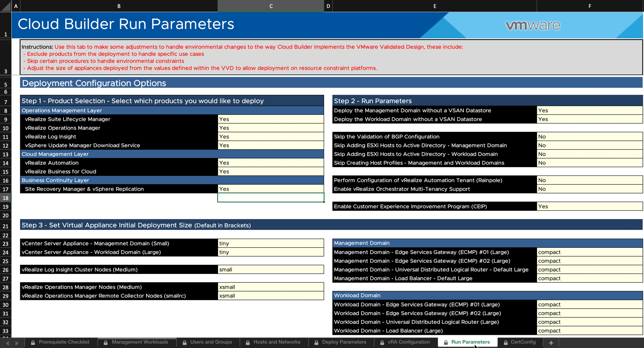Click vCenter Workload Domain tiny size cell
644x348 pixels.
(270, 252)
